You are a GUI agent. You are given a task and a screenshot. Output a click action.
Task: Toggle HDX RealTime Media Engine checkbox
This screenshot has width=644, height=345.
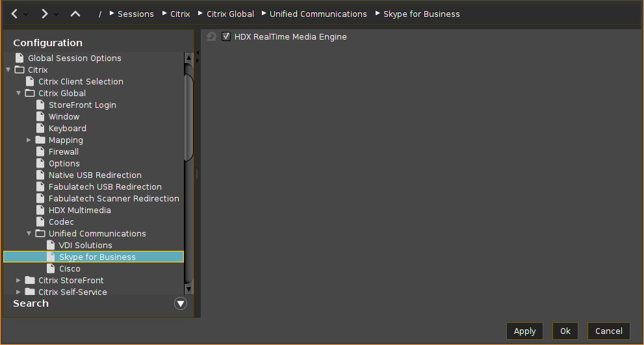coord(226,37)
